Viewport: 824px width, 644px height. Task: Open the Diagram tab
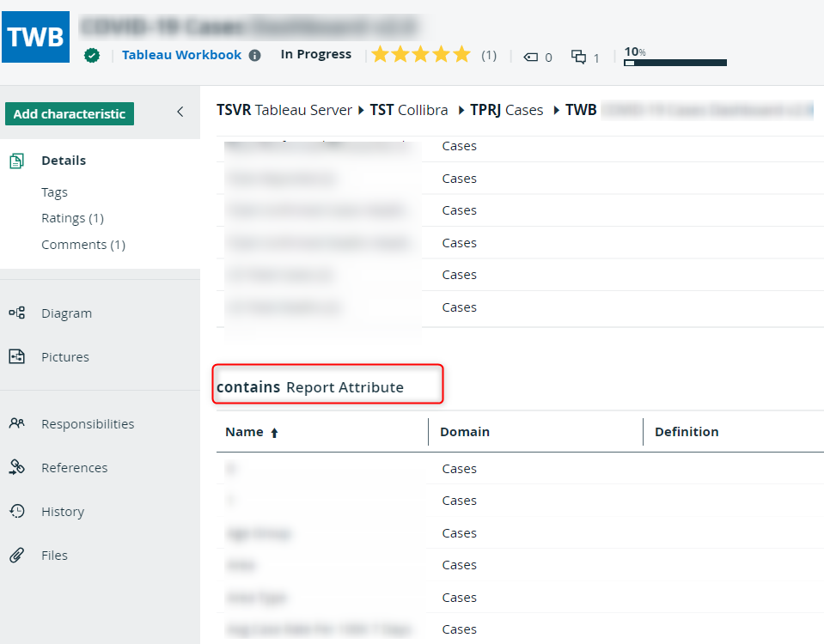point(67,313)
